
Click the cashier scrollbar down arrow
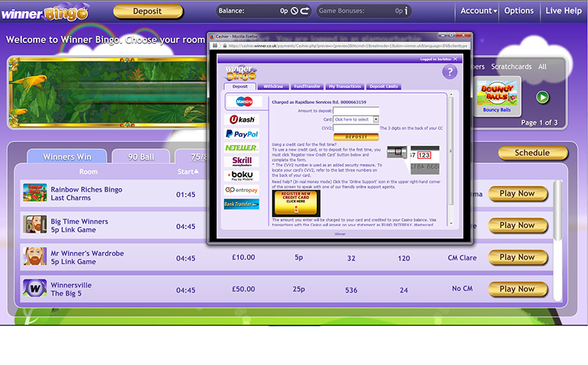451,223
